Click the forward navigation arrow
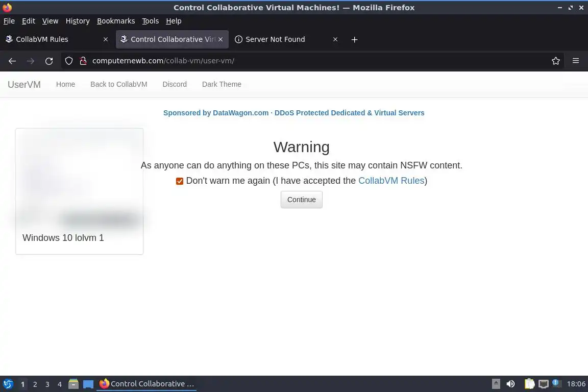 click(x=31, y=61)
